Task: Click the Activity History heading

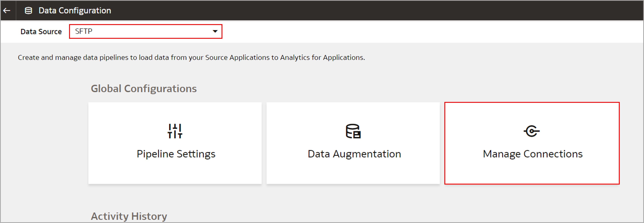Action: [129, 216]
